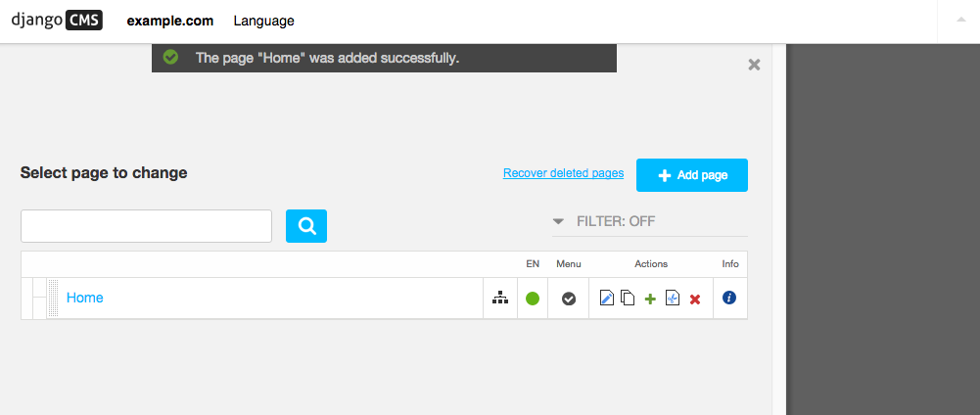Open the example.com menu
980x415 pixels.
[170, 21]
